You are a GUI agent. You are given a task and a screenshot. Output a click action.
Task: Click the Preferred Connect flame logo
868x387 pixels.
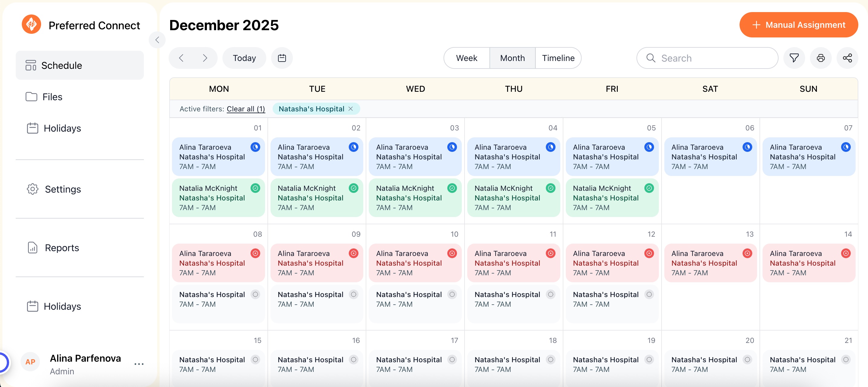point(31,24)
